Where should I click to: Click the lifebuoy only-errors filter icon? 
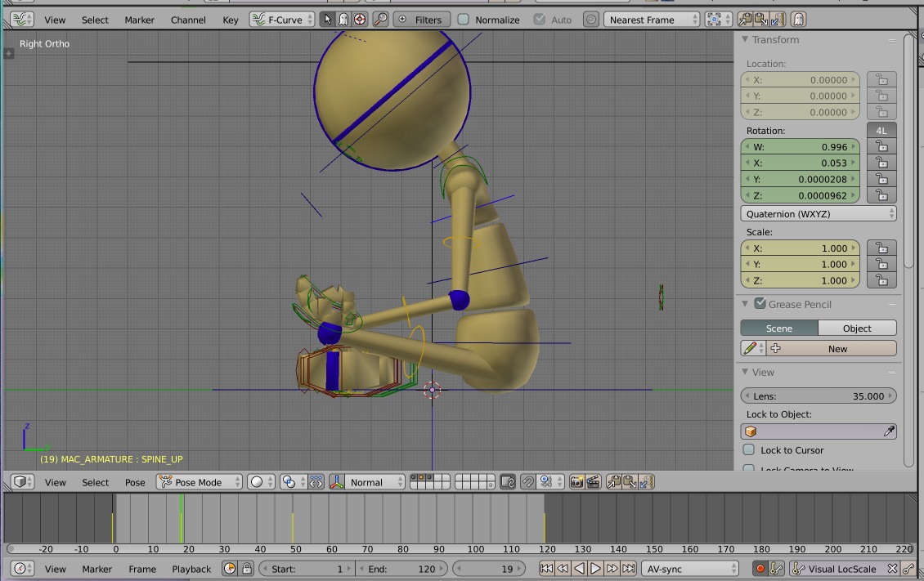click(x=360, y=20)
